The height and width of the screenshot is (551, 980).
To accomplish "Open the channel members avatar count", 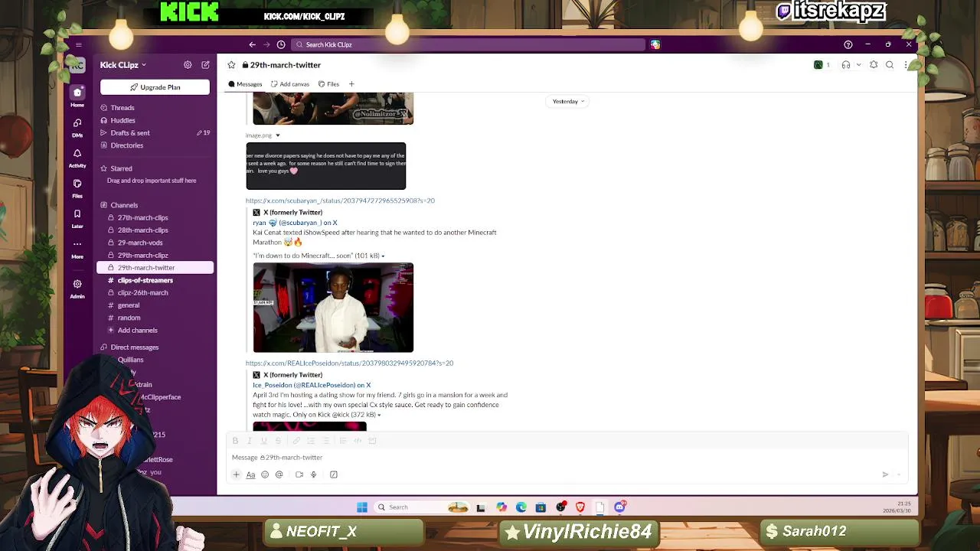I will point(822,65).
